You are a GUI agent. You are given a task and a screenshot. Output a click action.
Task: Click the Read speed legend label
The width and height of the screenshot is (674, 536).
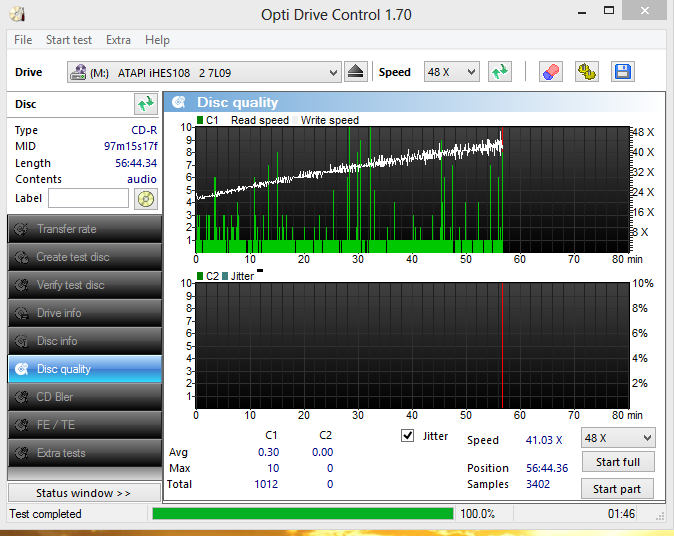(x=260, y=120)
